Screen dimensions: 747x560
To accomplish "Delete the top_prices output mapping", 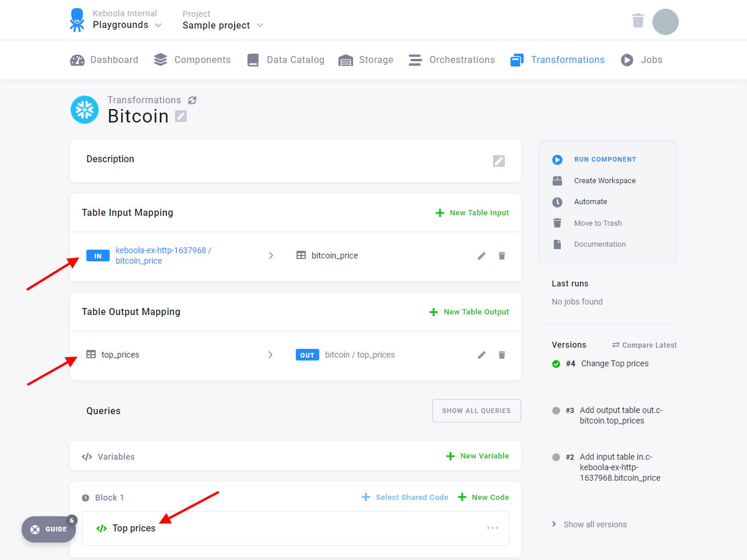I will point(502,355).
